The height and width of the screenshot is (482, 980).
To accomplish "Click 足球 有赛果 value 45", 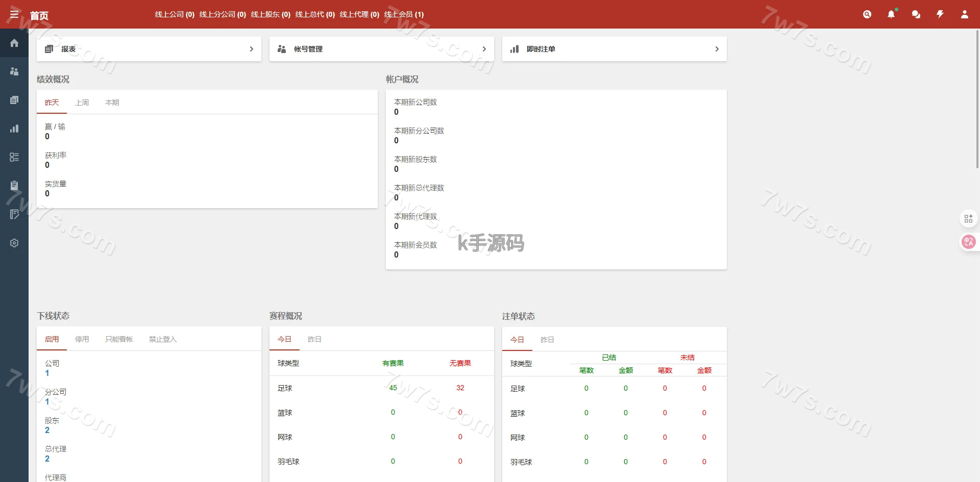I will (393, 388).
